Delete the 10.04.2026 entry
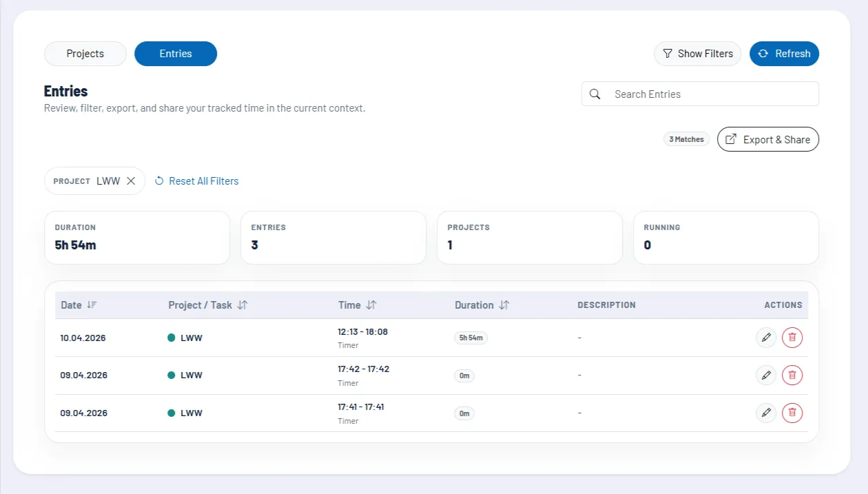This screenshot has height=494, width=868. [x=792, y=338]
